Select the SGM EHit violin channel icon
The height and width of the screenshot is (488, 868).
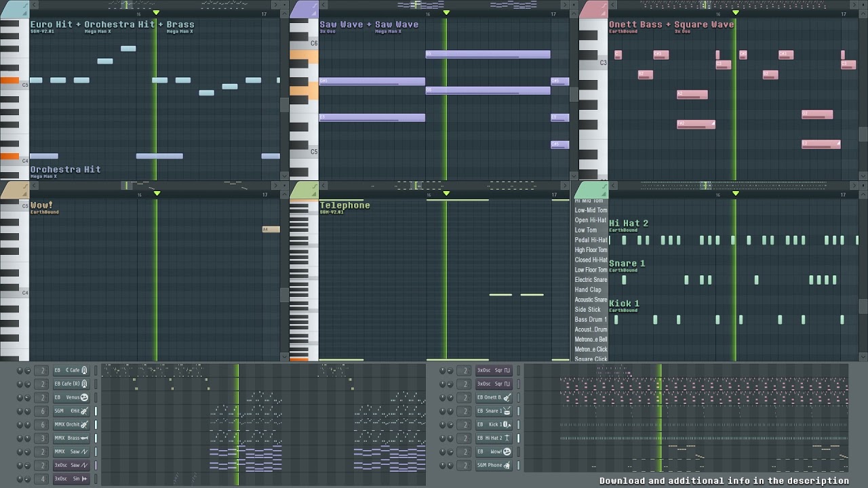coord(84,411)
